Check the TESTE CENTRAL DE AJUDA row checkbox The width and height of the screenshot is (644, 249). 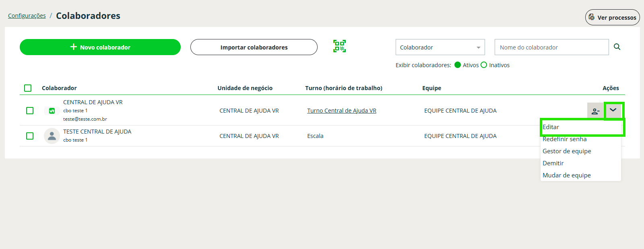coord(30,136)
